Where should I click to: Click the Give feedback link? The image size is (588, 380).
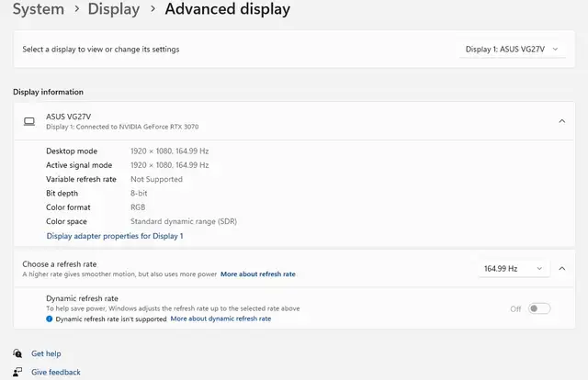pyautogui.click(x=56, y=372)
